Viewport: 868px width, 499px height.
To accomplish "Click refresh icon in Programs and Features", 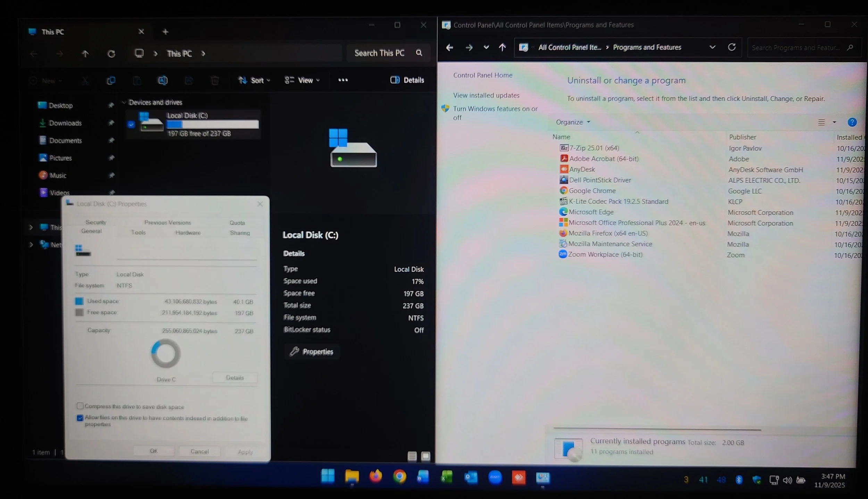I will [732, 47].
